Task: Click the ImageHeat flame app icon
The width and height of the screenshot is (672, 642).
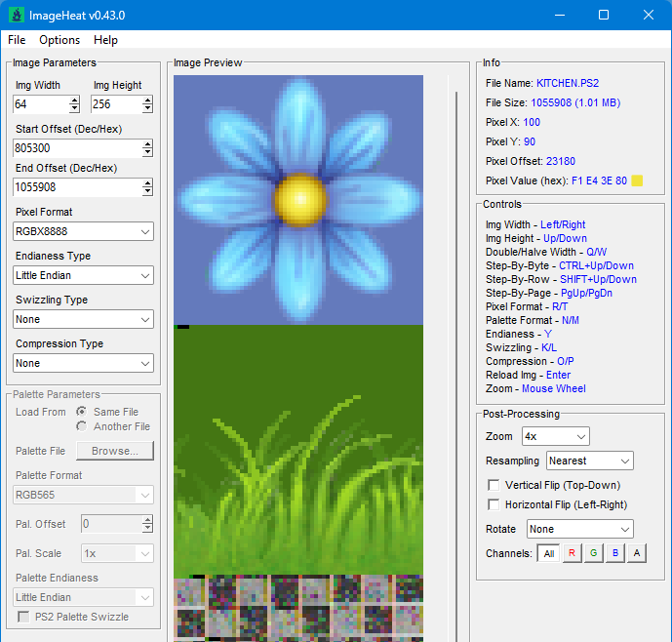Action: click(17, 15)
